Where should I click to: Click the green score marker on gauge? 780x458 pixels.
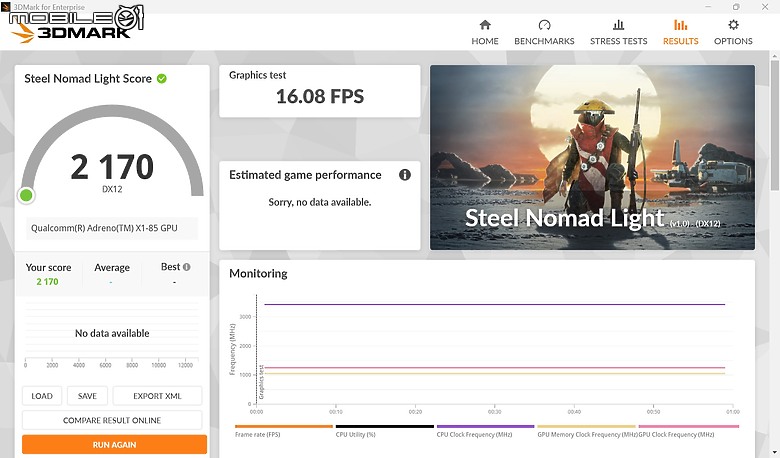tap(26, 195)
